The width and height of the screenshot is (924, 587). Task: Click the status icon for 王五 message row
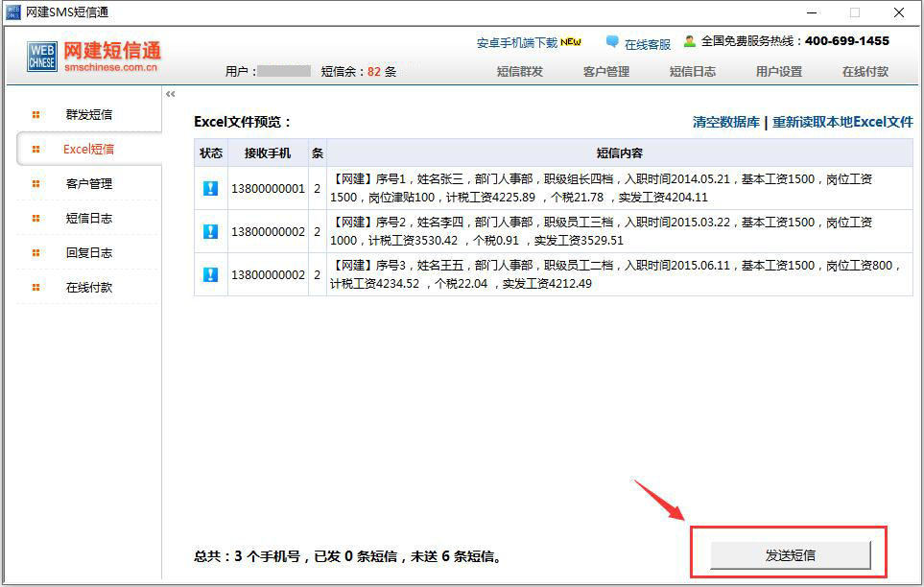[211, 274]
